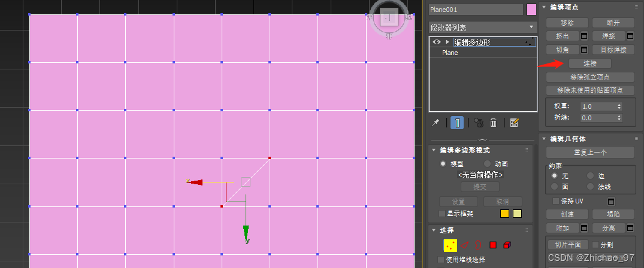
Task: Collapse the 编辑几何体 rollout
Action: (544, 139)
